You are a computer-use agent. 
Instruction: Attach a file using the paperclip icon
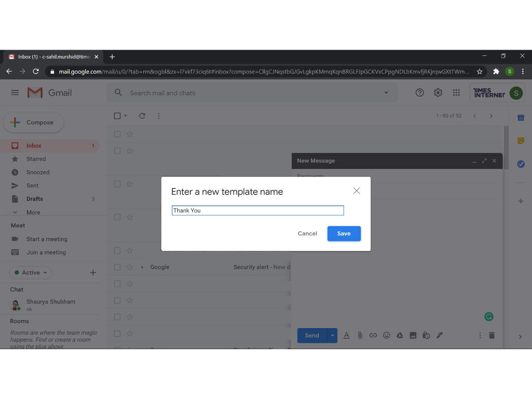click(360, 335)
